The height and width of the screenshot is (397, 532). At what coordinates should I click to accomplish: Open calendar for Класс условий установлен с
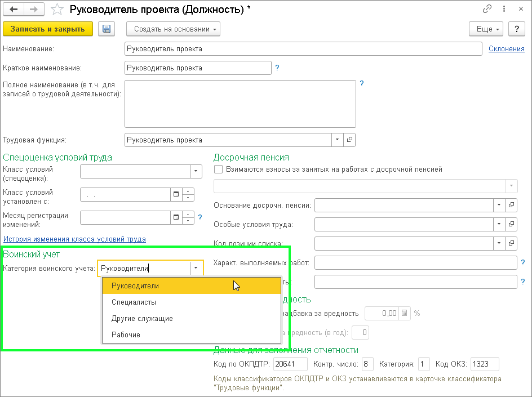tap(176, 194)
